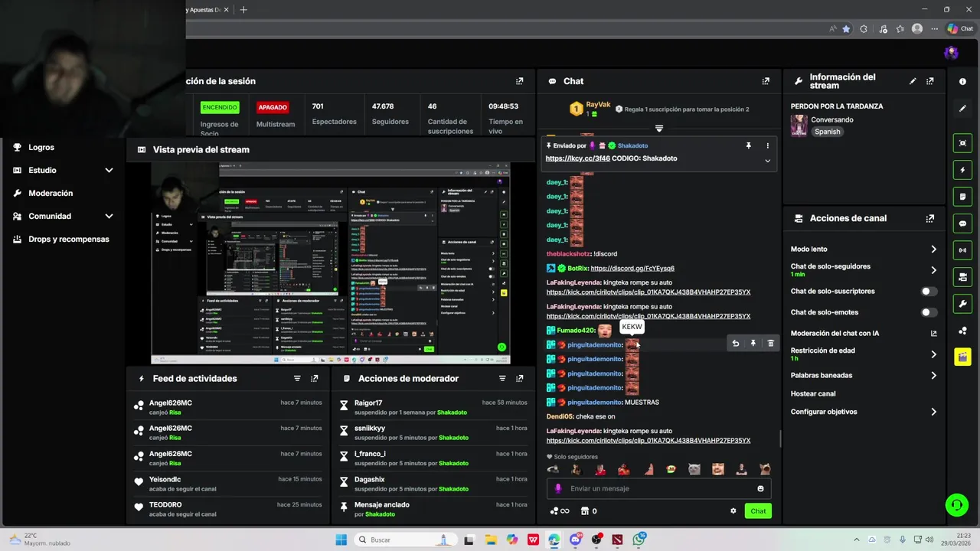Image resolution: width=980 pixels, height=551 pixels.
Task: Pin the hovered pinguitademonito message
Action: pos(753,344)
